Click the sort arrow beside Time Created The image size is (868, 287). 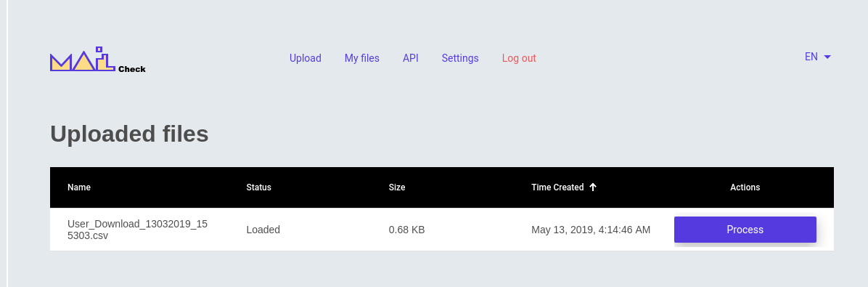click(593, 187)
